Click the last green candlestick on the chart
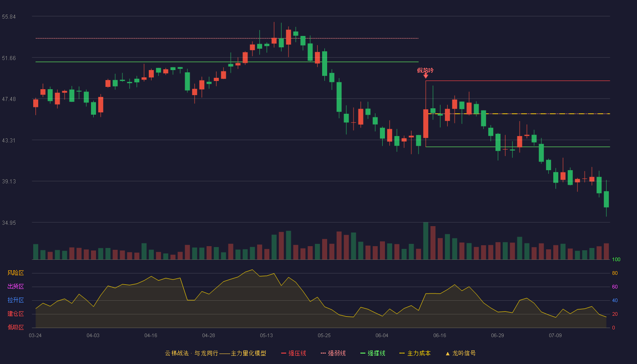637x364 pixels. [606, 199]
